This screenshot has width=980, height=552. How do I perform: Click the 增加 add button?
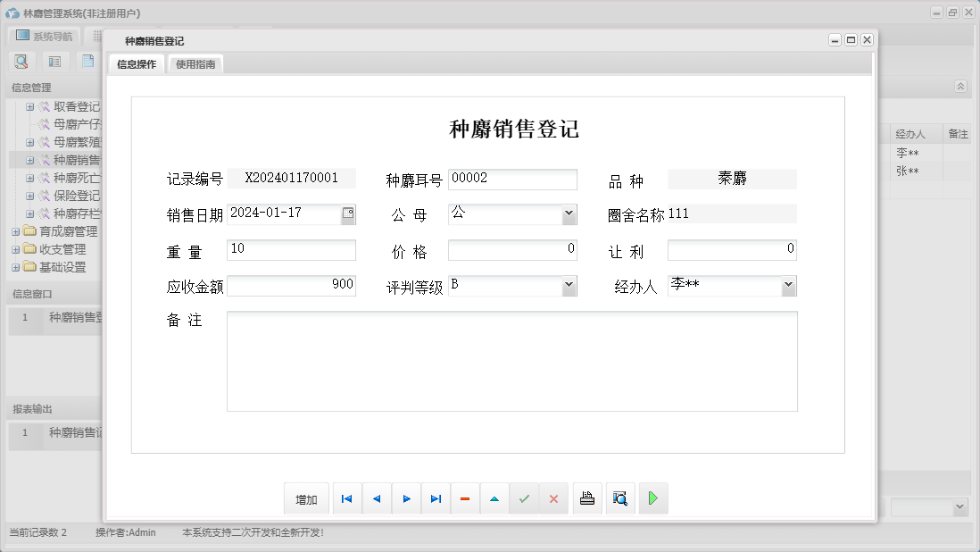pos(306,498)
